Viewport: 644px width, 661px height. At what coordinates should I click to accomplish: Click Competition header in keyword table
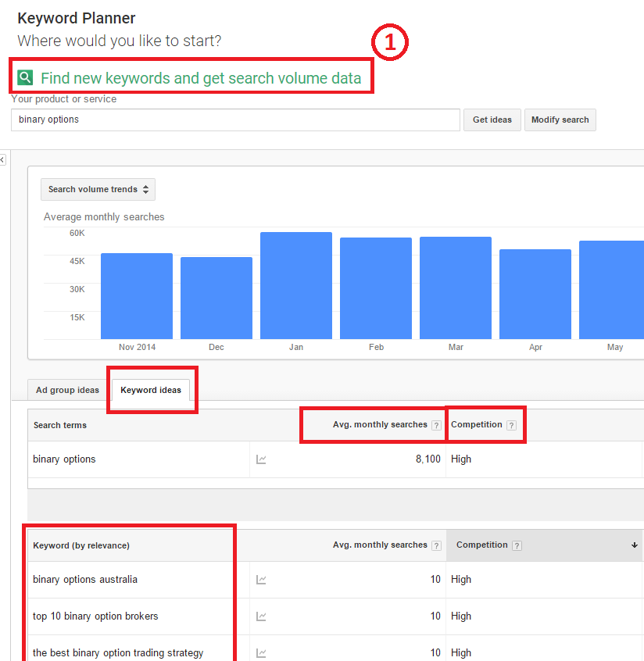tap(482, 545)
